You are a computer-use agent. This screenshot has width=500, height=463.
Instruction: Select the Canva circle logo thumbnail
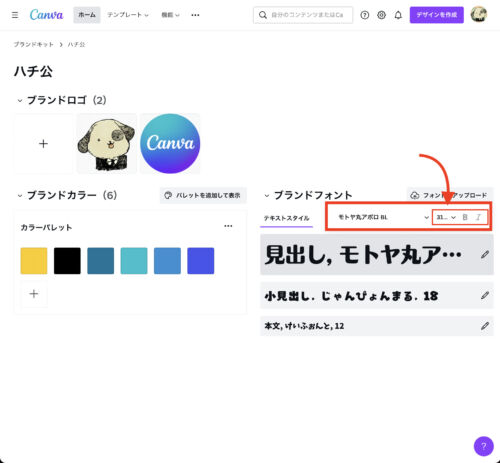pos(170,144)
